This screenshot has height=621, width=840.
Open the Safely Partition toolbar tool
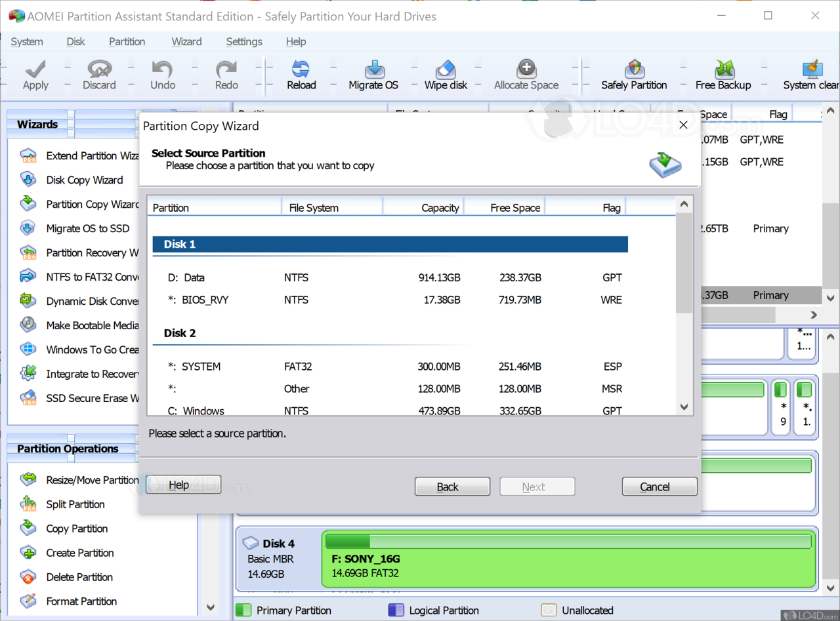tap(634, 75)
